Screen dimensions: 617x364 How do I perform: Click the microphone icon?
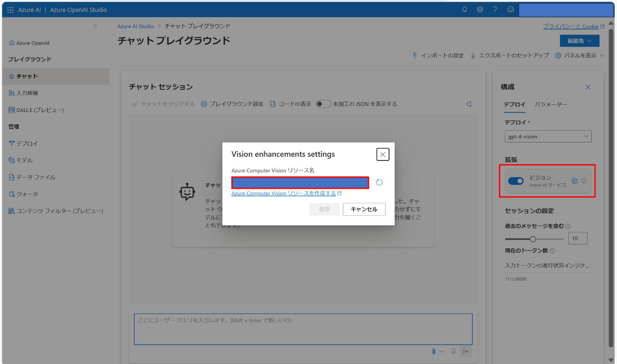click(453, 351)
